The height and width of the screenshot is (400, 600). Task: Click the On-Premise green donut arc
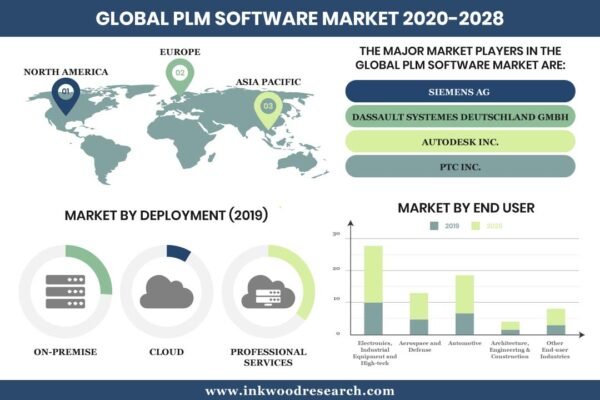pos(98,264)
